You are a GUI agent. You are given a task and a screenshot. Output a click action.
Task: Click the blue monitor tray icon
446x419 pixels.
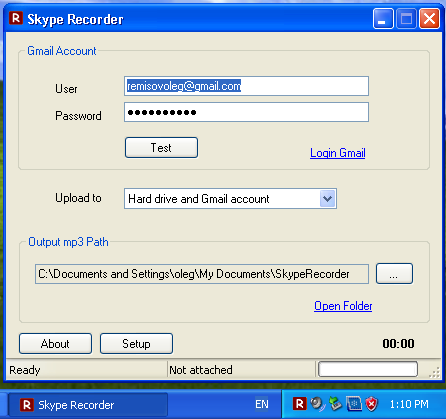click(354, 404)
